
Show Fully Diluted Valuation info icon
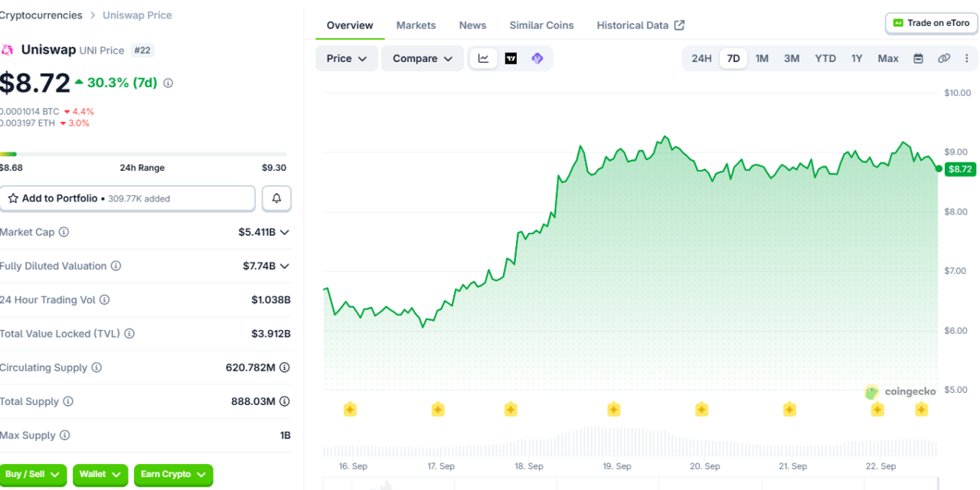116,266
